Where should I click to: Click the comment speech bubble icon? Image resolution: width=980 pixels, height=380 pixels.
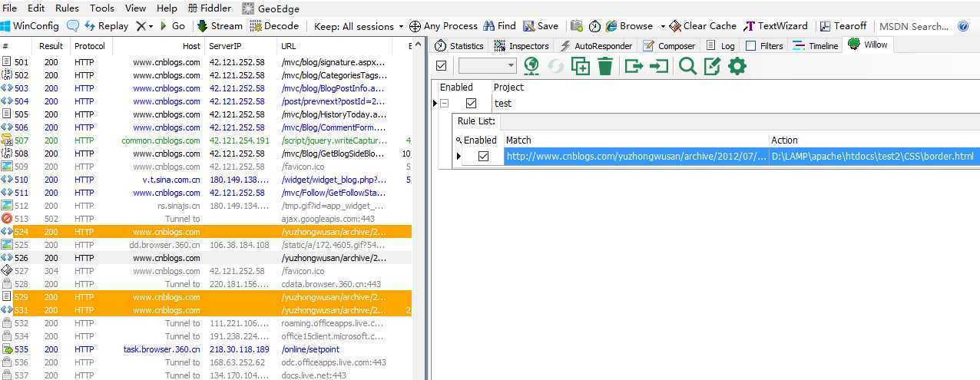pos(73,25)
